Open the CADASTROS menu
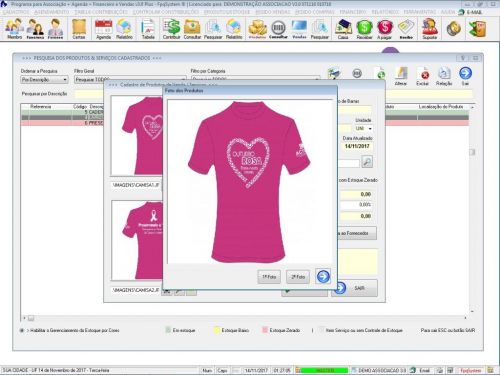The height and width of the screenshot is (375, 500). (x=16, y=12)
